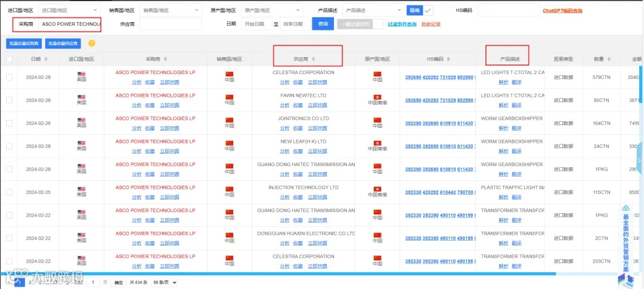Tick the checkbox for INJECTION TECHNOLOGY LTD row
The image size is (644, 289).
coord(9,192)
